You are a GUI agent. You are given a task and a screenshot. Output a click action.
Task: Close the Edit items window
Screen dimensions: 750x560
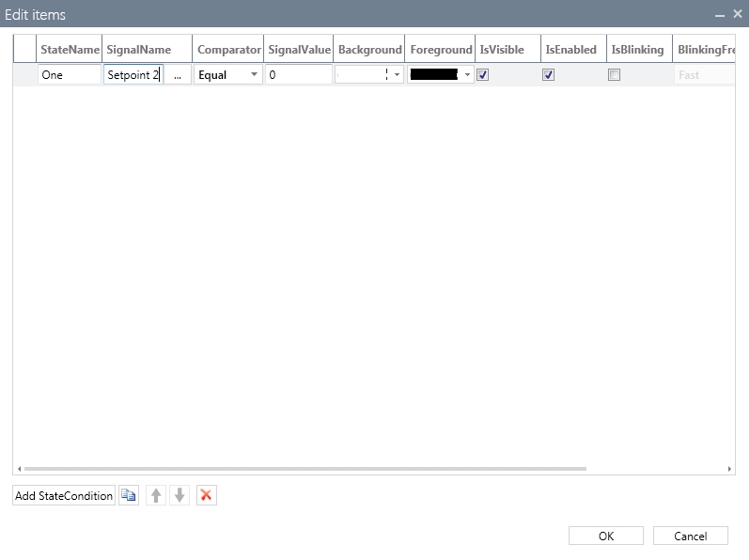click(738, 14)
